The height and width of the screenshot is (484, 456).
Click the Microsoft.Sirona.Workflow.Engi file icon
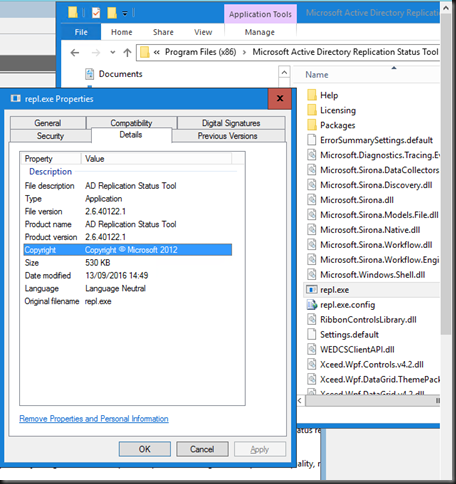(312, 260)
